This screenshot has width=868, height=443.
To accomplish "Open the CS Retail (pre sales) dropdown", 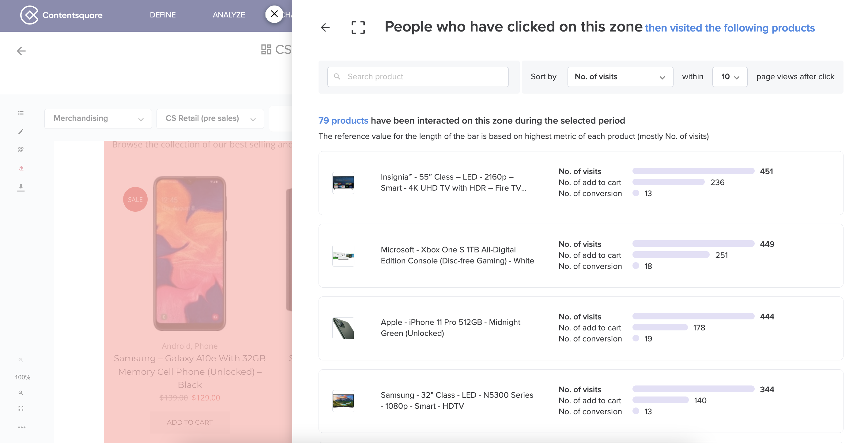I will pos(210,118).
